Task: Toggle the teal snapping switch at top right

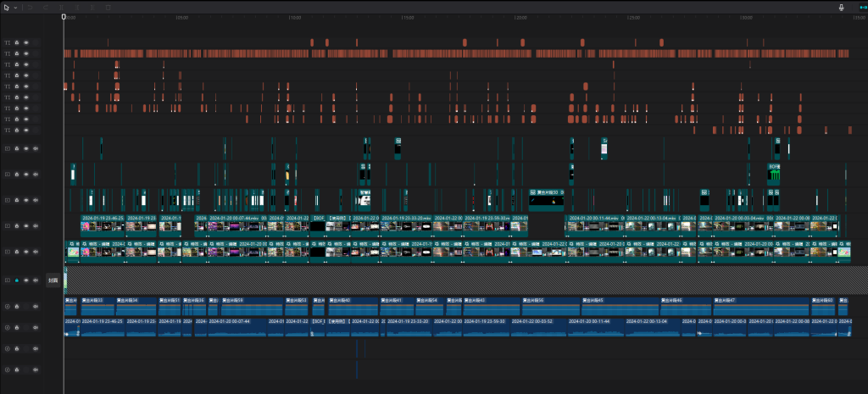Action: [x=861, y=8]
